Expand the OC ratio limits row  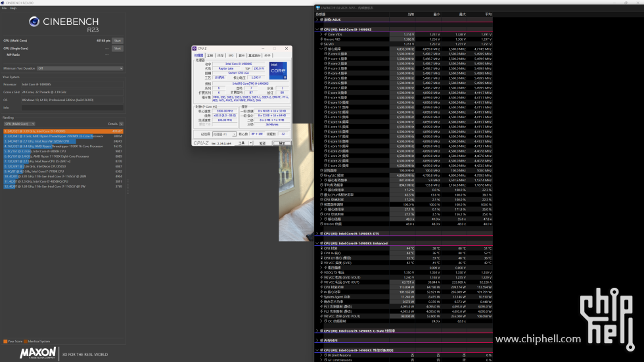tap(321, 321)
